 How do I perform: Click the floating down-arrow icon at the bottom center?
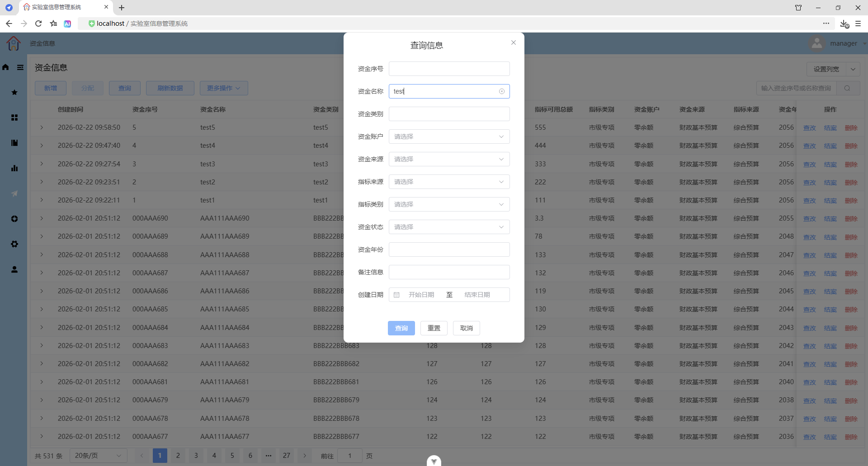click(x=434, y=461)
